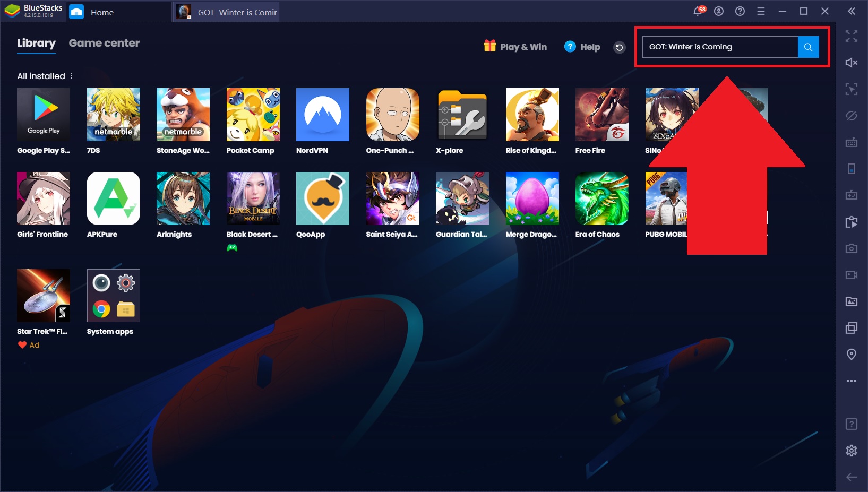Open the multi-instance manager
Screen dimensions: 868x492
coord(852,328)
